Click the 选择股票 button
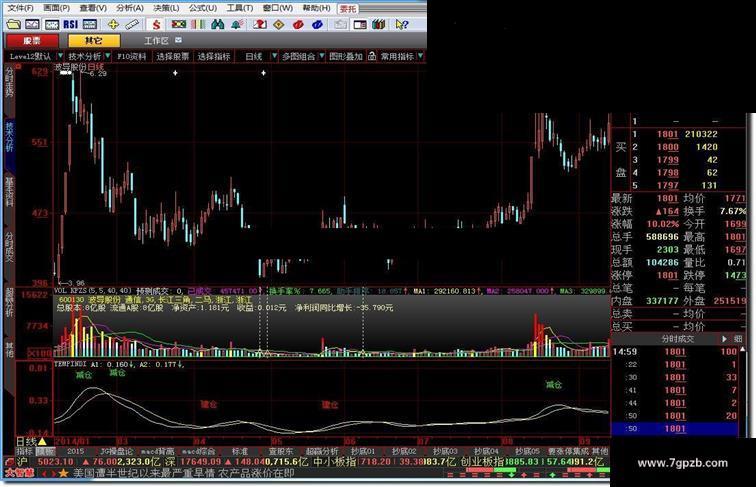 coord(173,56)
